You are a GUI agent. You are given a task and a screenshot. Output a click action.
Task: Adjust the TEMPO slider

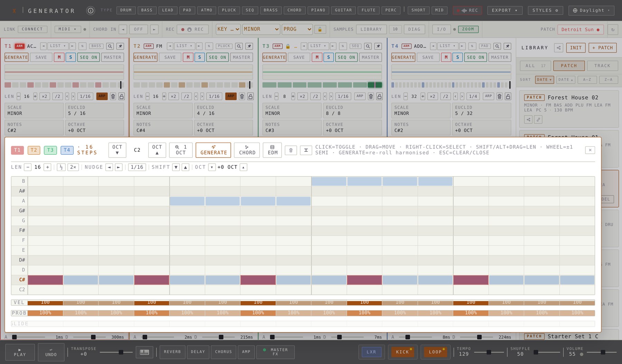click(489, 352)
